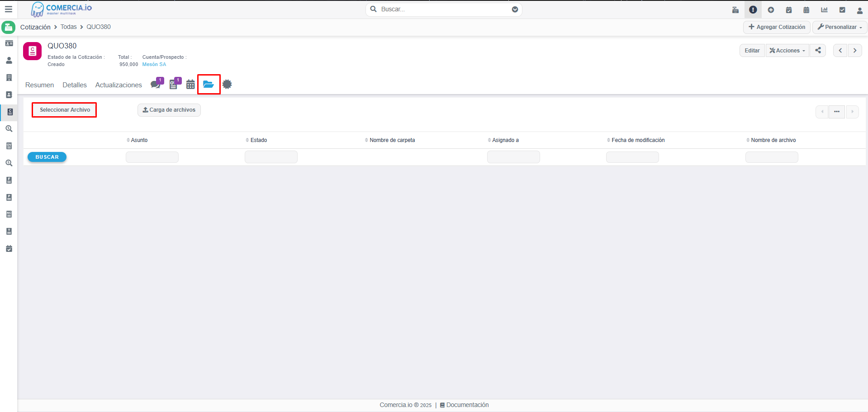Open the F document sidebar icon
Image resolution: width=868 pixels, height=412 pixels.
[9, 180]
